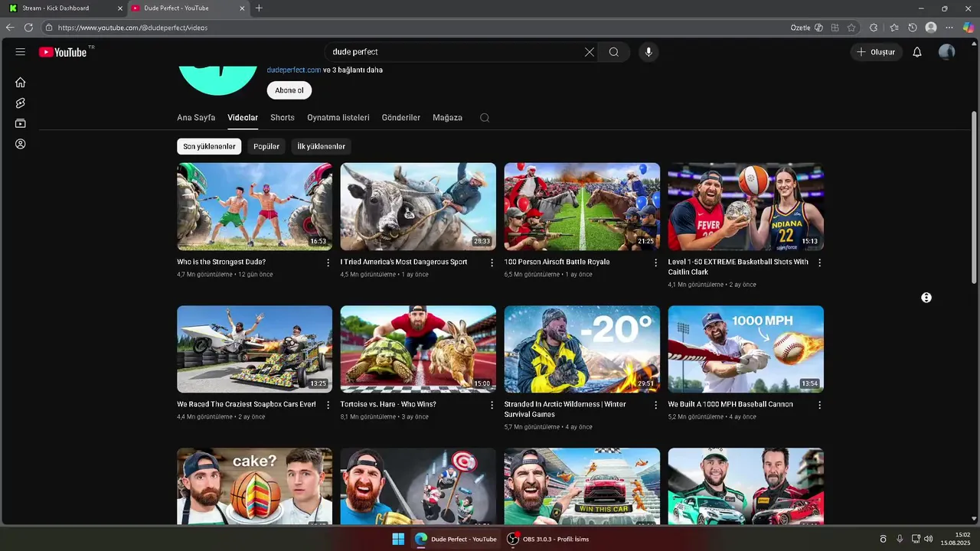Reload the page with the refresh icon
Screen dimensions: 980x551
(28, 28)
